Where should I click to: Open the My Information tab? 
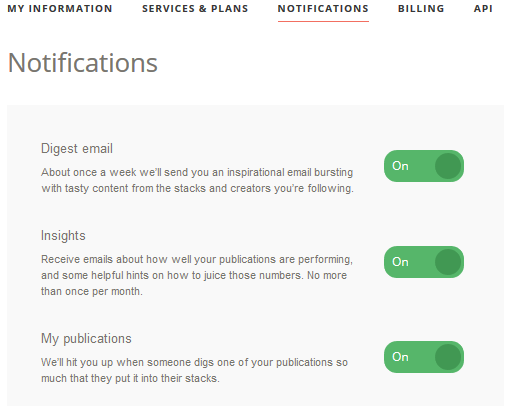pos(60,9)
